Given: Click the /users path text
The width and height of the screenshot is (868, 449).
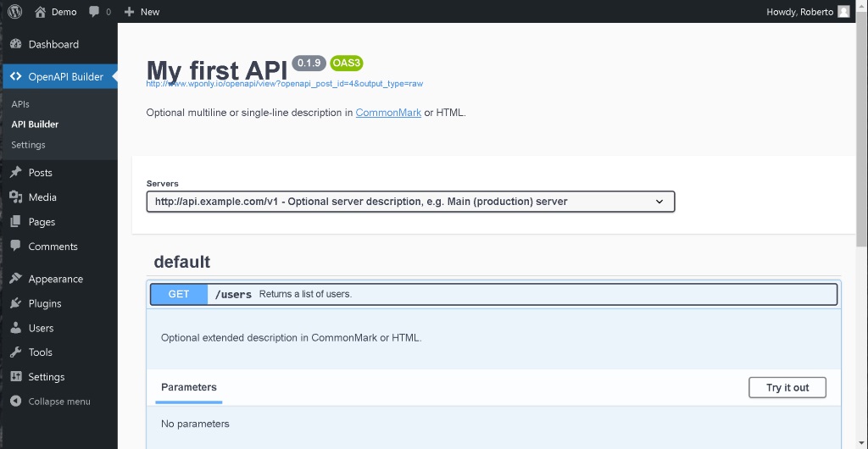Looking at the screenshot, I should (233, 294).
